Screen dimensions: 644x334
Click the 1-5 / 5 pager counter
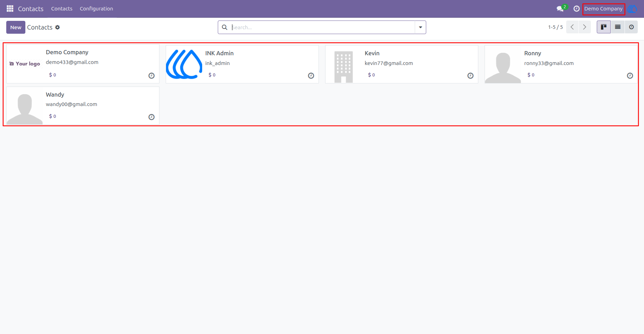555,27
